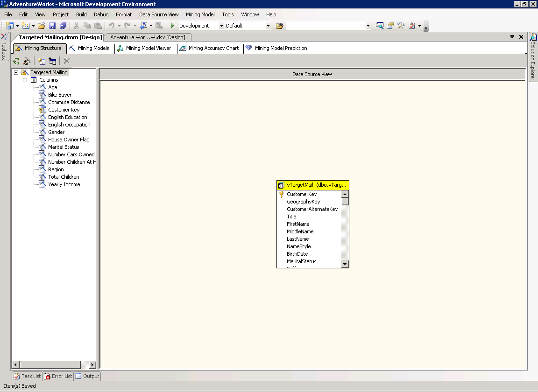
Task: Collapse the Targeted Mailing tree node
Action: [x=16, y=72]
